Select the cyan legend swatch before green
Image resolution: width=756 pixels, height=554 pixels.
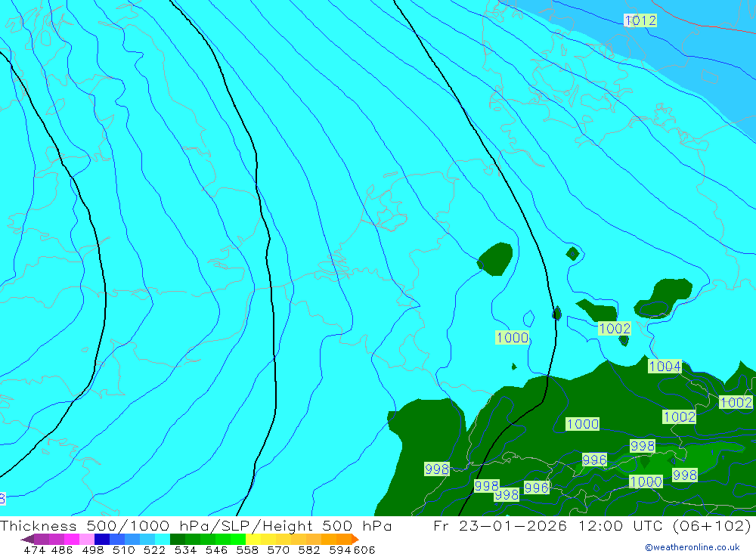click(x=163, y=539)
